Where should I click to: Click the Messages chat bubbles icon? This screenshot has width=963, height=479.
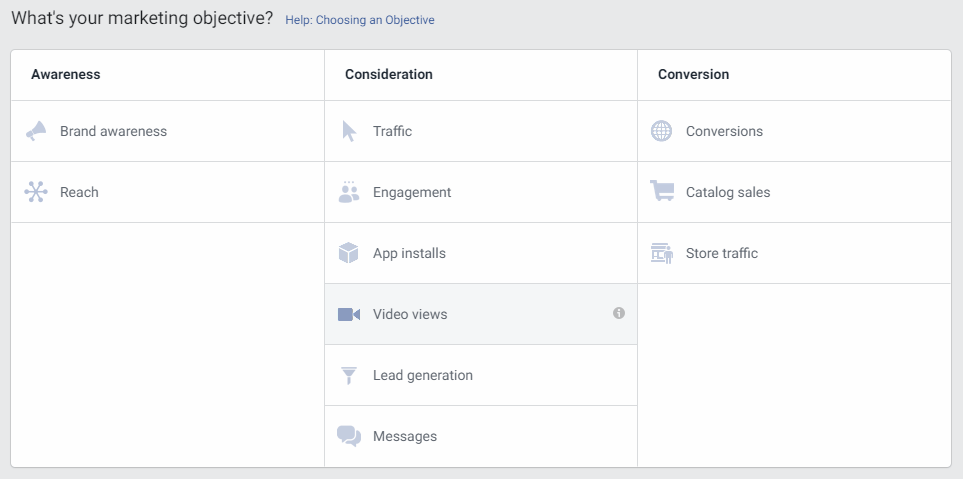[349, 436]
